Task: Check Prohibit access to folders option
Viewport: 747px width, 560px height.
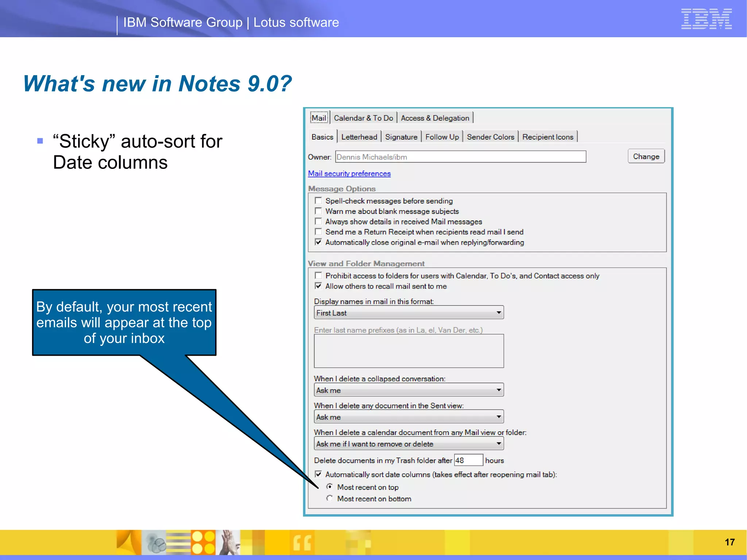Action: (318, 275)
